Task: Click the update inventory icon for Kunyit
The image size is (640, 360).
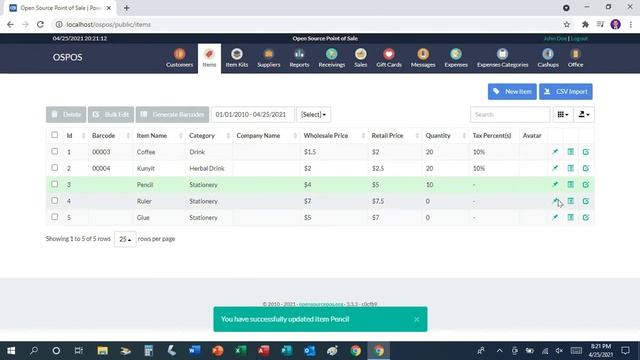Action: (x=555, y=168)
